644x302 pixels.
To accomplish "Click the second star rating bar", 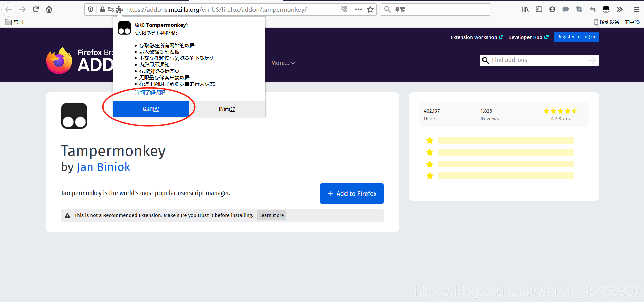I will click(x=506, y=153).
